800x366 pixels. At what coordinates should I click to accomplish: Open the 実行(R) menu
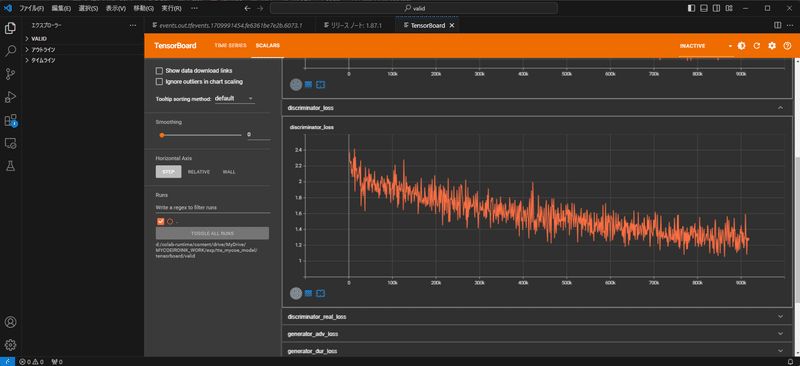tap(171, 9)
